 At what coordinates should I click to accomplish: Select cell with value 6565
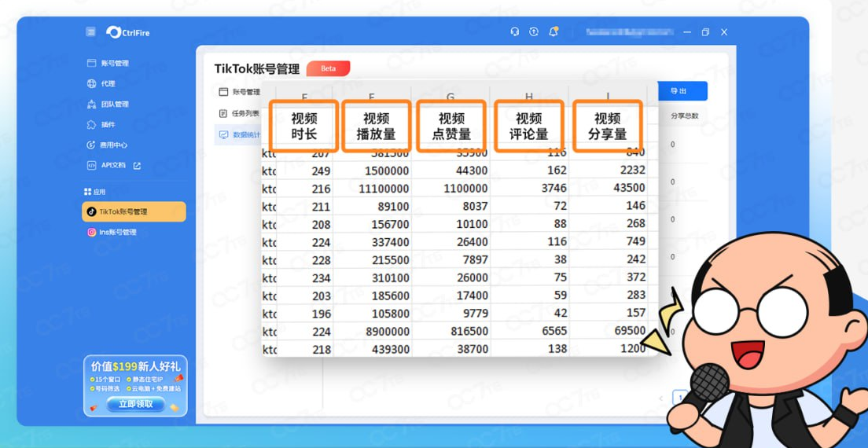[x=529, y=331]
